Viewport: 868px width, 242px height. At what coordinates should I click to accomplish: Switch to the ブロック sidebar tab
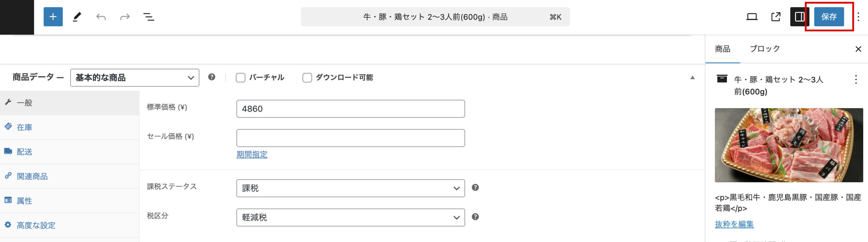pyautogui.click(x=765, y=49)
